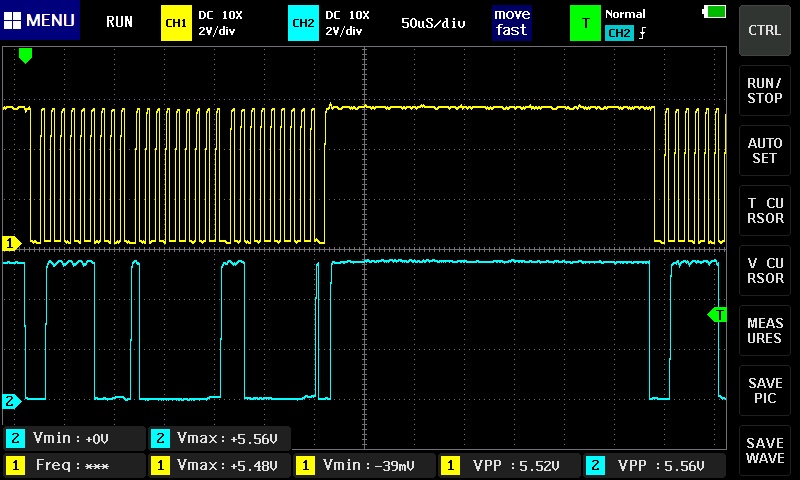The width and height of the screenshot is (800, 480).
Task: Toggle the move fast mode
Action: point(512,22)
